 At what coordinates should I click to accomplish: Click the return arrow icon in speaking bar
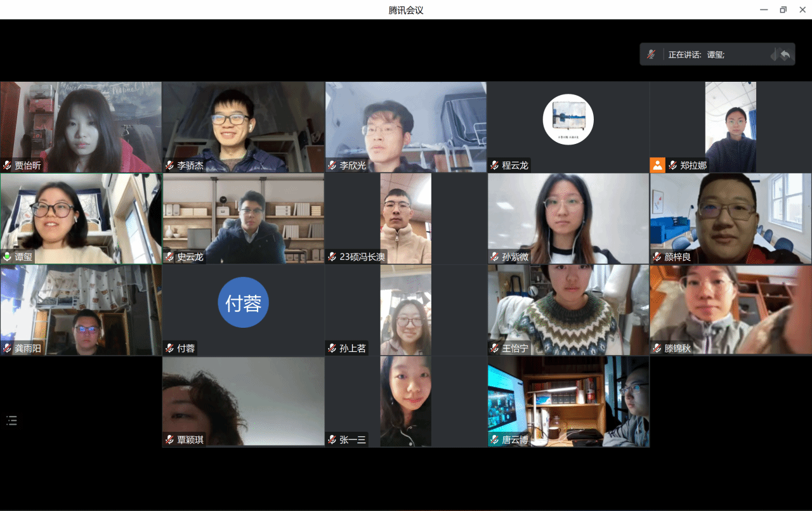(x=785, y=55)
